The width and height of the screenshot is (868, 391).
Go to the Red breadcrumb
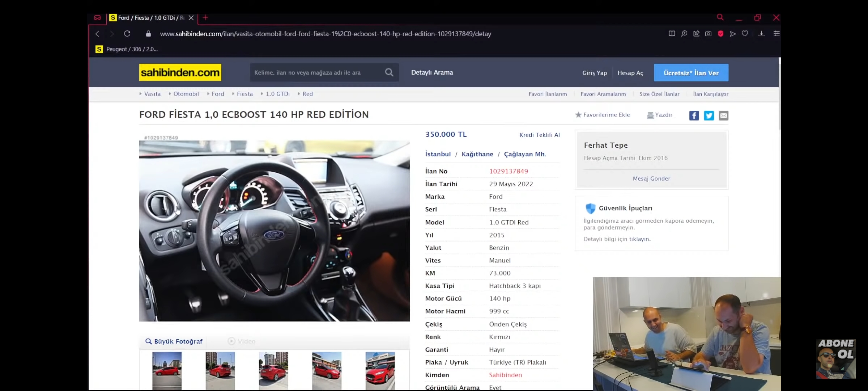click(x=308, y=94)
